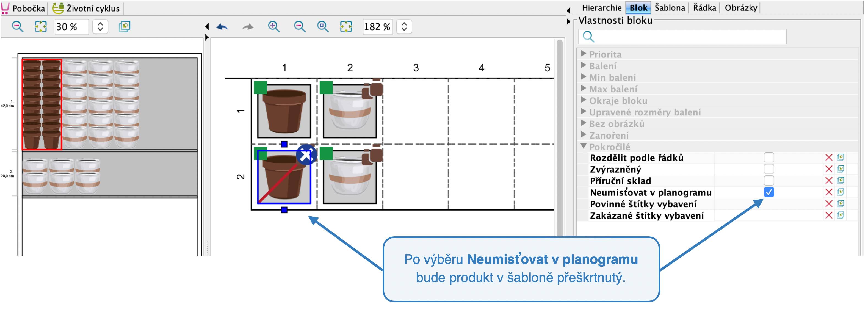Screen dimensions: 868x315
Task: Enable the Příruční sklad checkbox
Action: tap(769, 181)
